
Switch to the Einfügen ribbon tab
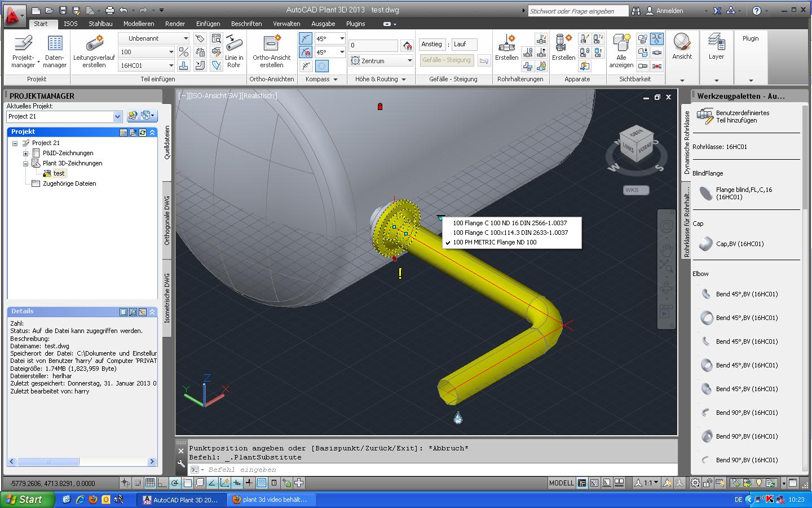coord(208,24)
